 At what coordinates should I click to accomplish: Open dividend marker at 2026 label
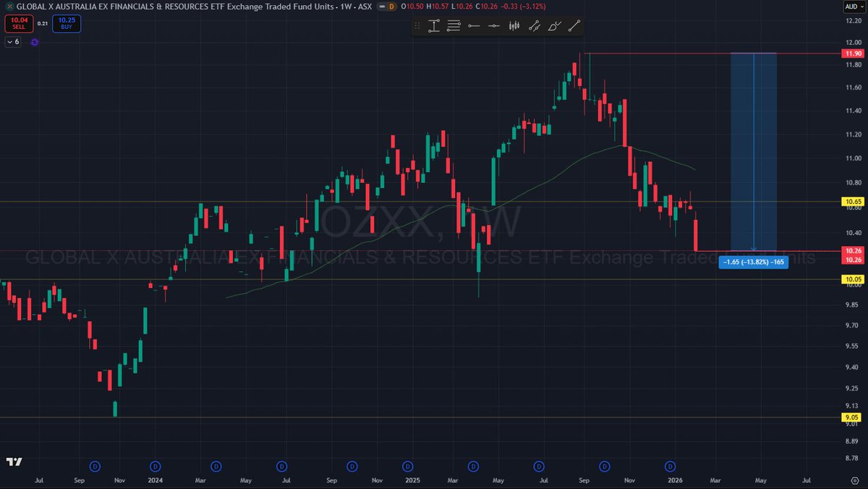pyautogui.click(x=671, y=465)
